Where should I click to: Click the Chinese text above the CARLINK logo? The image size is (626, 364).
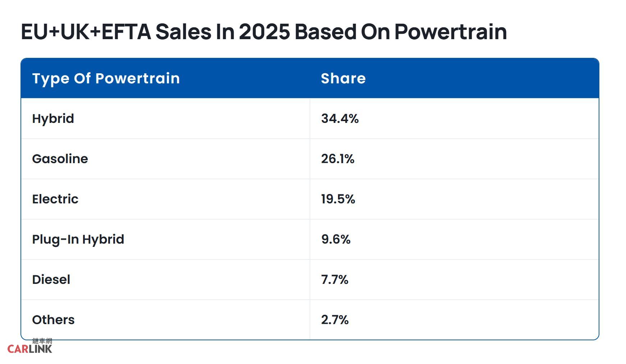coord(42,341)
